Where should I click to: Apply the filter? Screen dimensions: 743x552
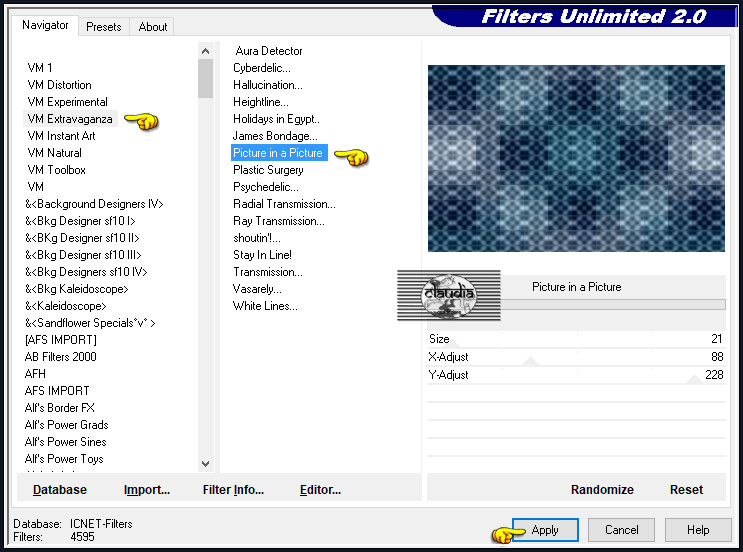545,530
